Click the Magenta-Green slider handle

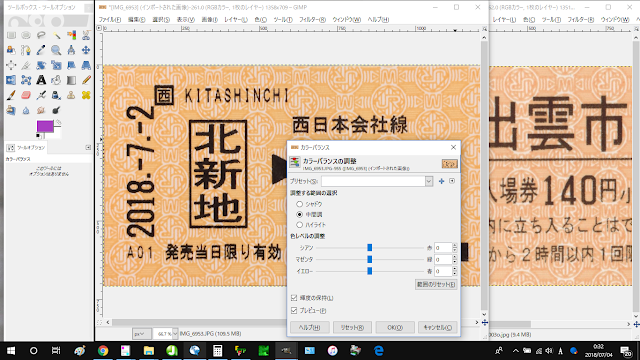(x=369, y=259)
